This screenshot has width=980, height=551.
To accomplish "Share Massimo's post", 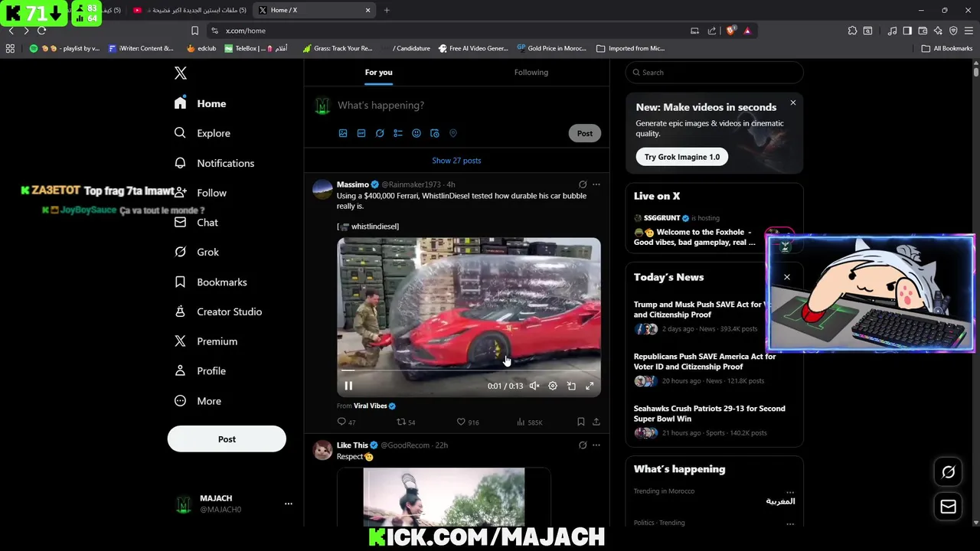I will point(596,422).
